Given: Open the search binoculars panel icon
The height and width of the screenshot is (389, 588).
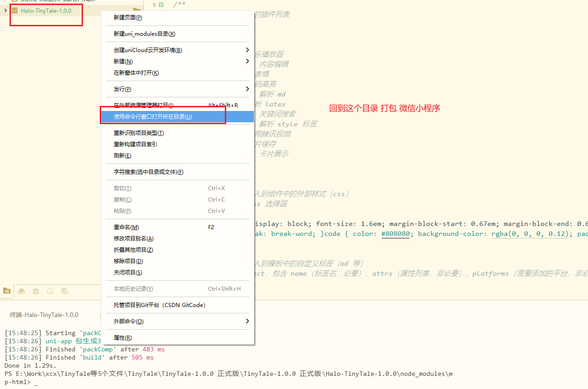Looking at the screenshot, I should click(x=21, y=291).
